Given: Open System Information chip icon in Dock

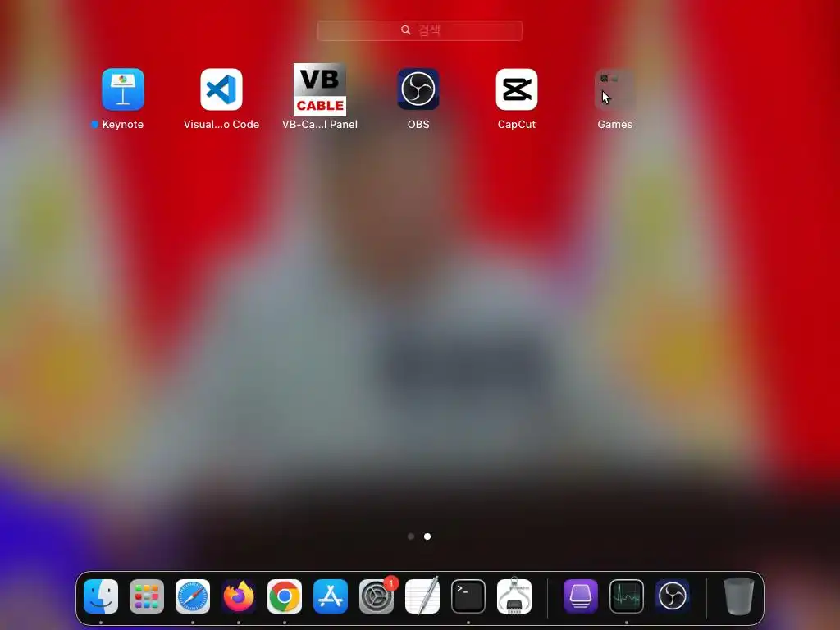Looking at the screenshot, I should (x=514, y=596).
